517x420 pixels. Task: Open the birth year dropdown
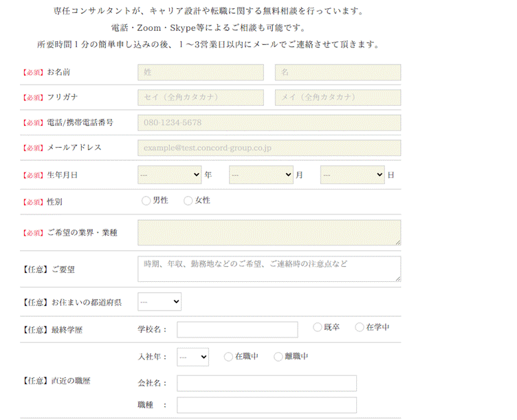click(169, 175)
